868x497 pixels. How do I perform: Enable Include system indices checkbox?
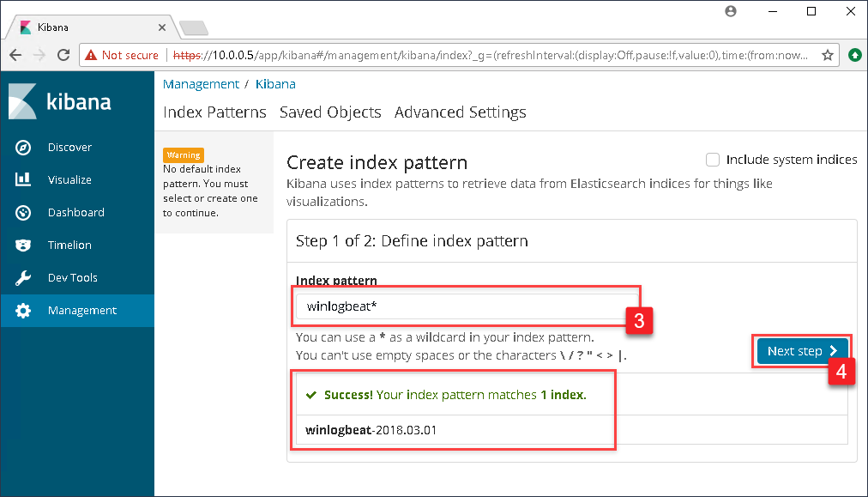(x=713, y=160)
